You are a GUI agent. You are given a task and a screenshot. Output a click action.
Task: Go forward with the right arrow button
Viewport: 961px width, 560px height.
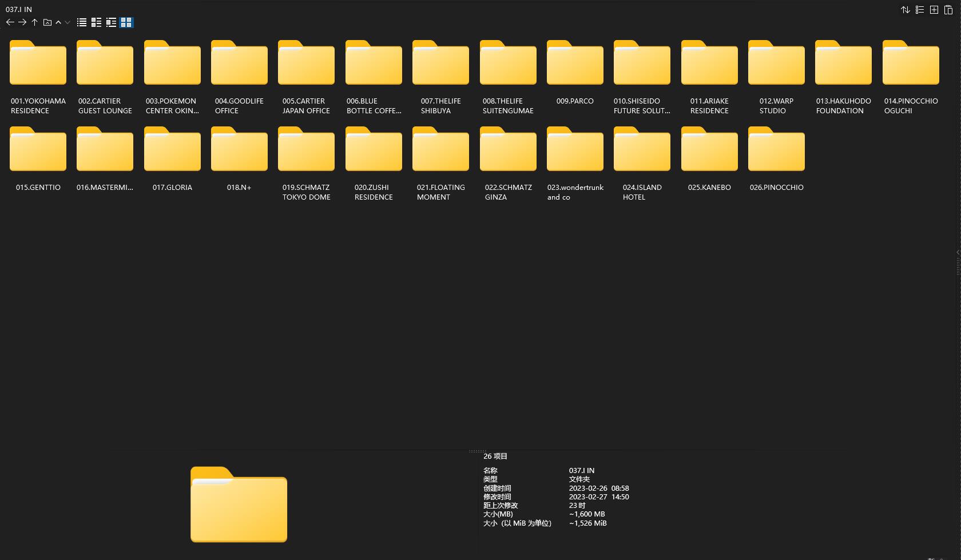[x=22, y=22]
